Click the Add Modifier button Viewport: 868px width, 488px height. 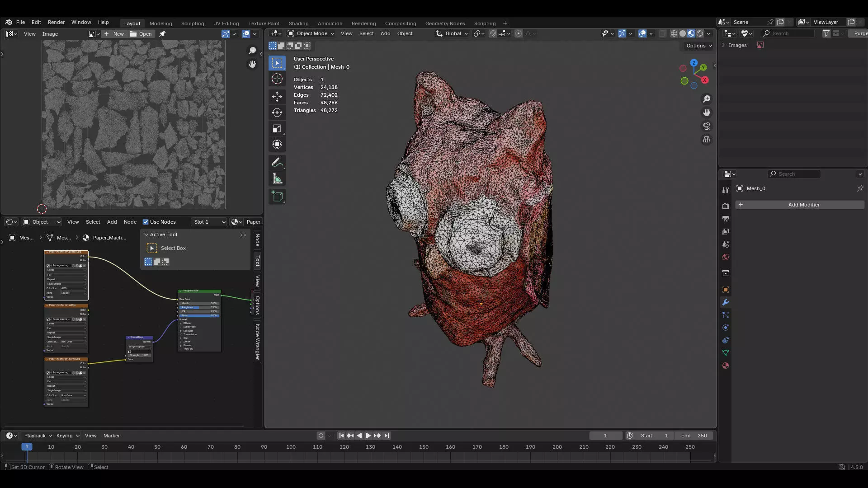point(799,205)
